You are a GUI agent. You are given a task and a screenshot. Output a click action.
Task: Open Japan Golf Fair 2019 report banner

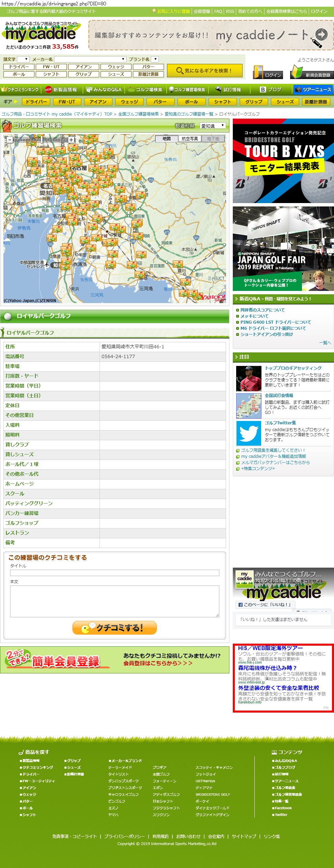283,249
